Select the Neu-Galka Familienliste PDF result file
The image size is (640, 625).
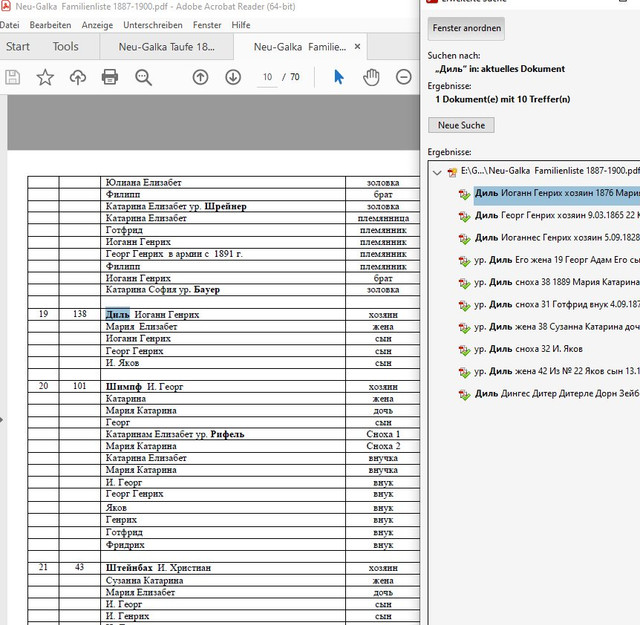[549, 171]
